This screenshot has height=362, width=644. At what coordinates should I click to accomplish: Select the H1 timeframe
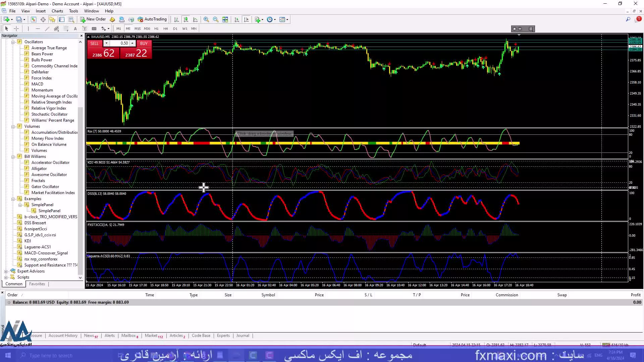(156, 28)
